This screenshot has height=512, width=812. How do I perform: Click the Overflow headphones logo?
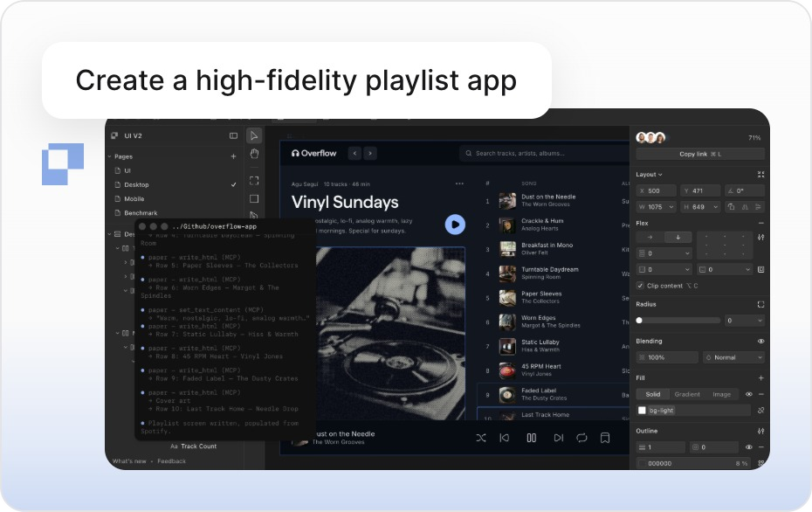(313, 154)
